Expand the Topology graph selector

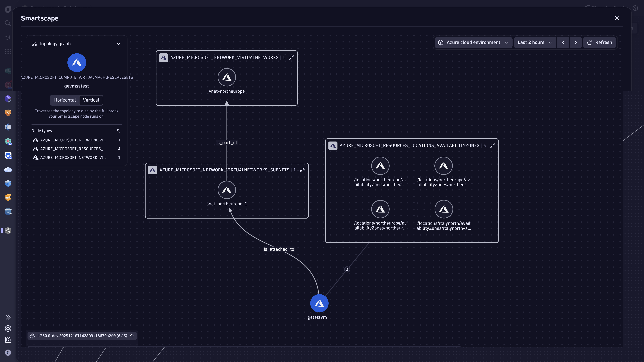118,44
